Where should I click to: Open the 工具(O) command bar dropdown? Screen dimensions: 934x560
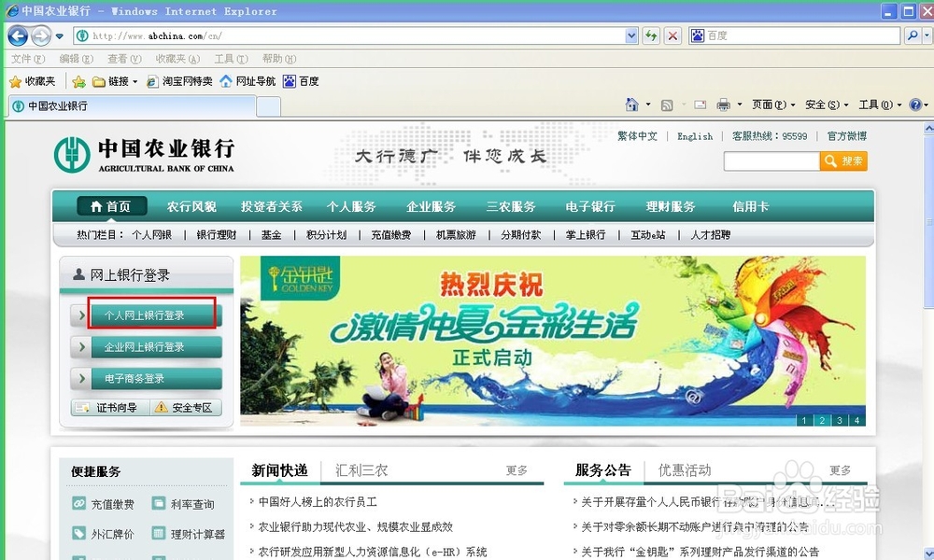880,105
